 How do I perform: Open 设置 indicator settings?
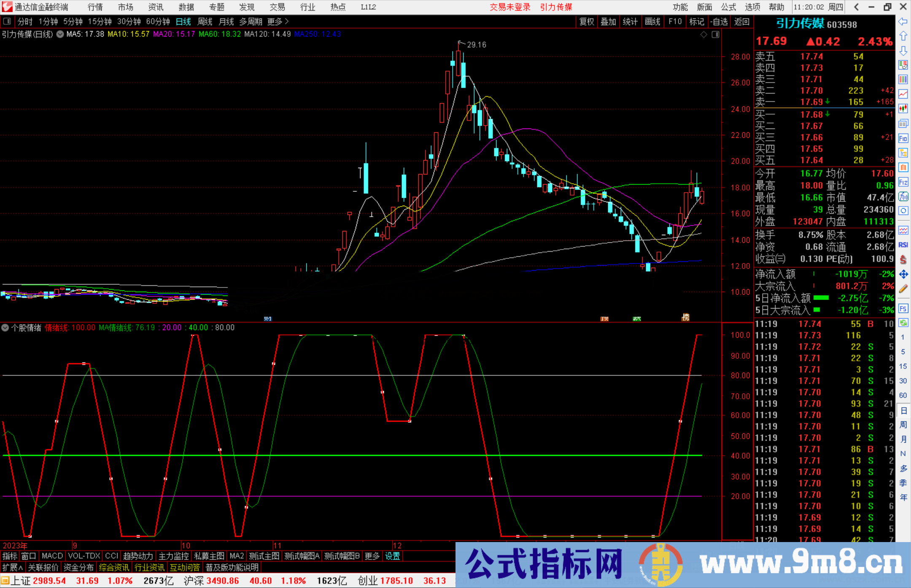tap(392, 556)
